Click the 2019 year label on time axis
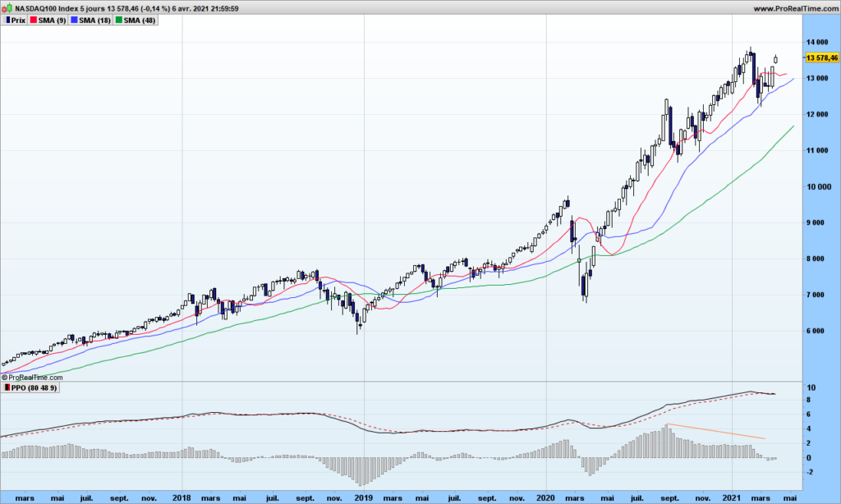The width and height of the screenshot is (841, 504). point(364,498)
